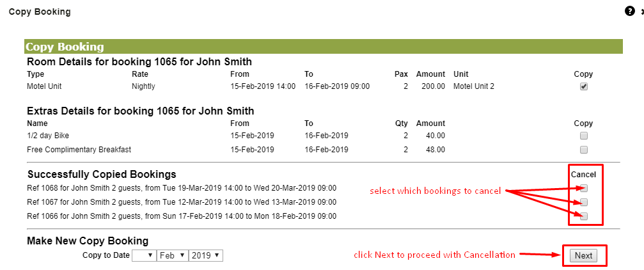The image size is (644, 270).
Task: Click the green Copy Booking header bar
Action: coord(323,47)
